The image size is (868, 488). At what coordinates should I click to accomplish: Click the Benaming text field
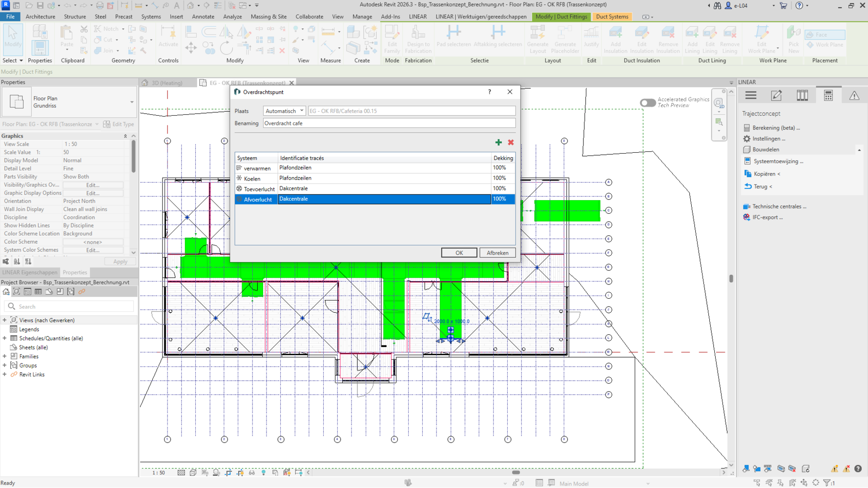389,123
